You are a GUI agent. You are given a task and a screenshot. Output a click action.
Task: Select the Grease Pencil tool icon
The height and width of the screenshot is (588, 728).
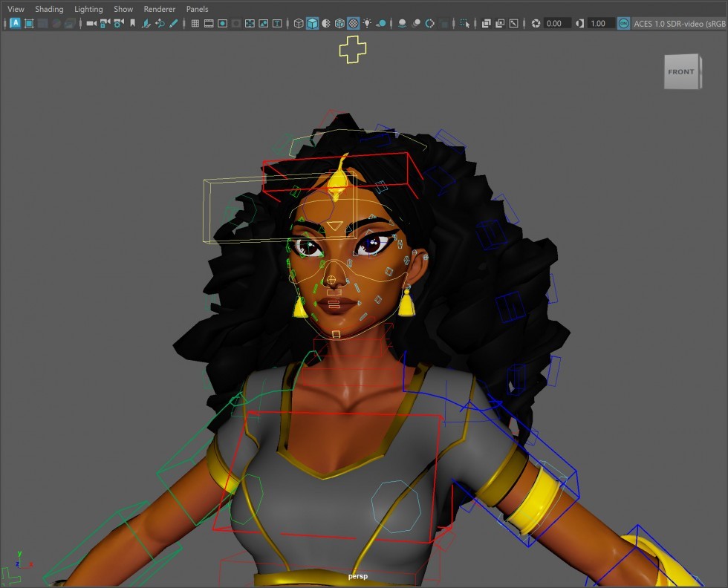(174, 23)
